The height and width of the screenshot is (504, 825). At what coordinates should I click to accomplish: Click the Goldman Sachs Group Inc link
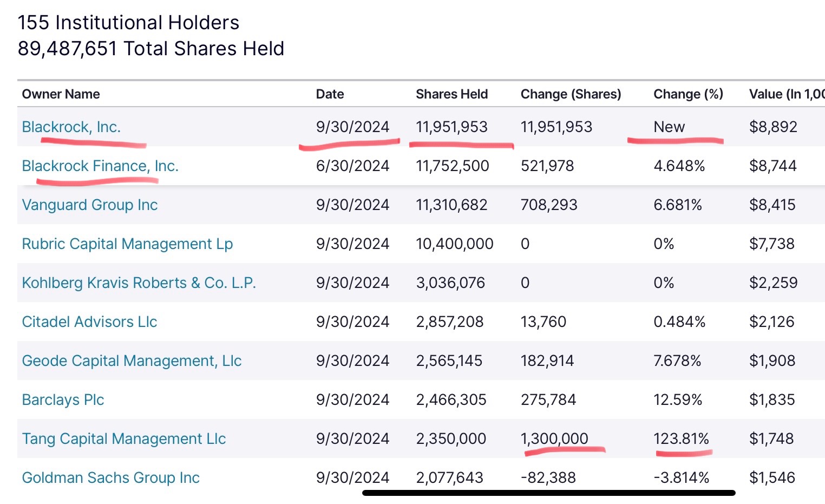click(110, 477)
